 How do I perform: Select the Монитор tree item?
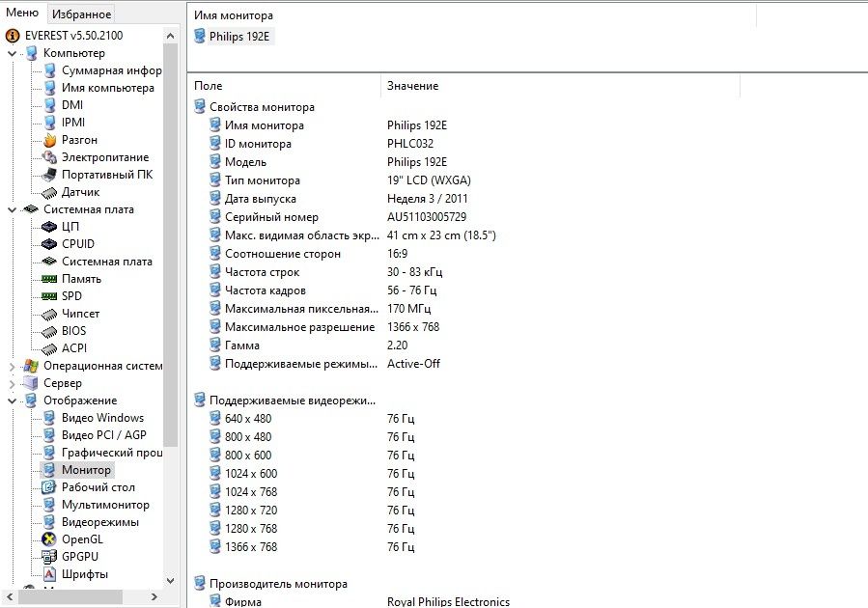86,470
